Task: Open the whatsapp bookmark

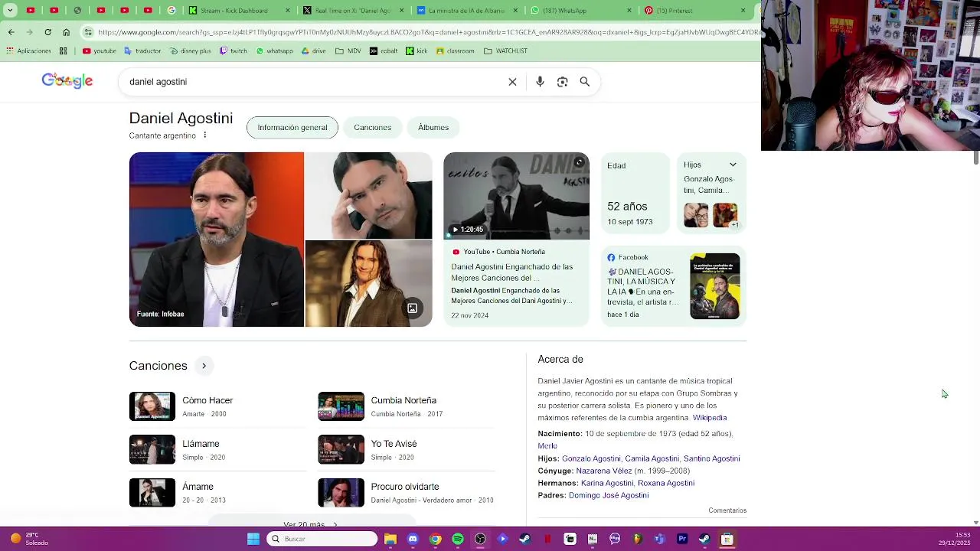Action: tap(275, 51)
